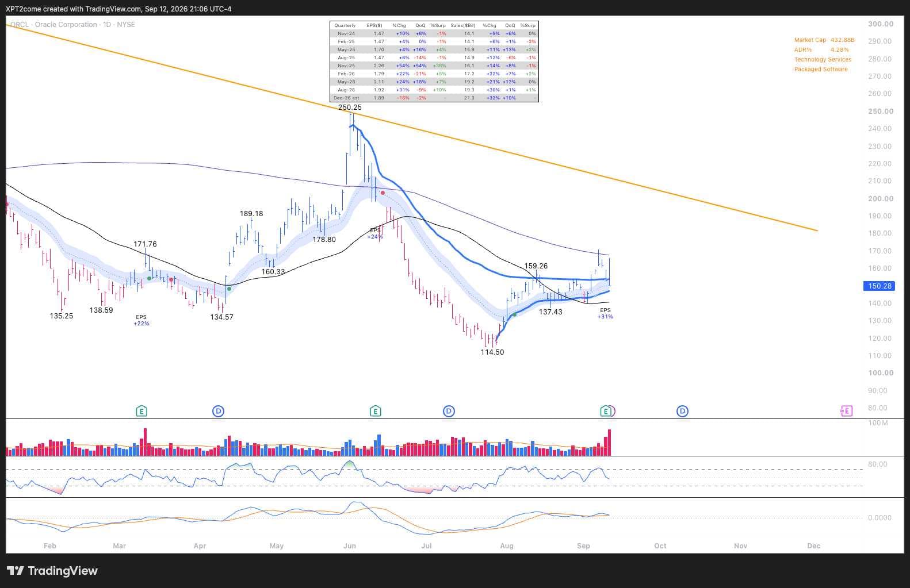Image resolution: width=910 pixels, height=588 pixels.
Task: Open the June earnings E marker
Action: [376, 411]
